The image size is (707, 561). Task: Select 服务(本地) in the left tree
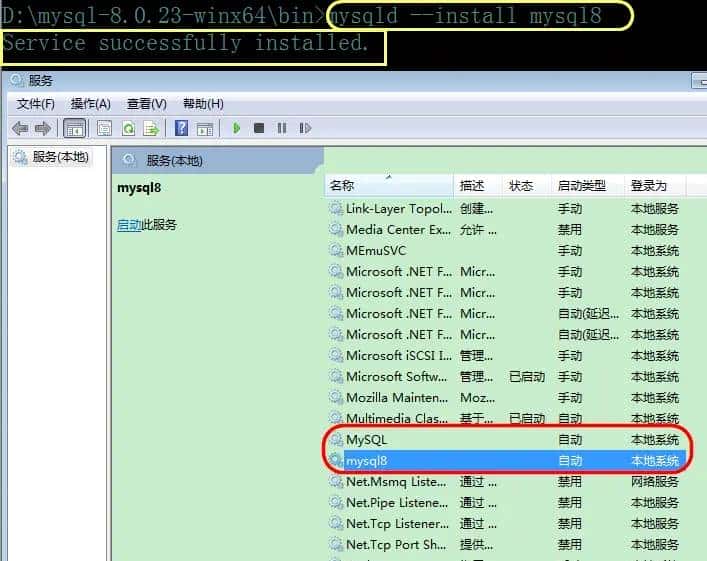tap(60, 157)
